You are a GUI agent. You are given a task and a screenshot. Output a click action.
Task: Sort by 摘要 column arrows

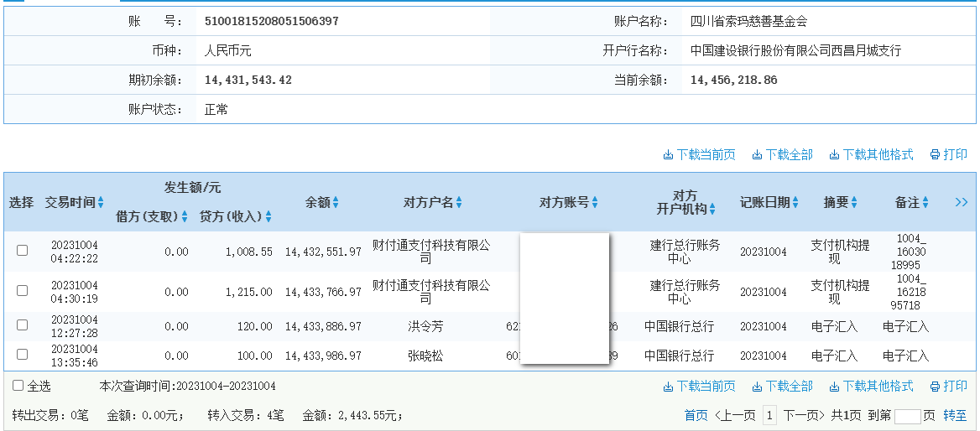(x=854, y=202)
